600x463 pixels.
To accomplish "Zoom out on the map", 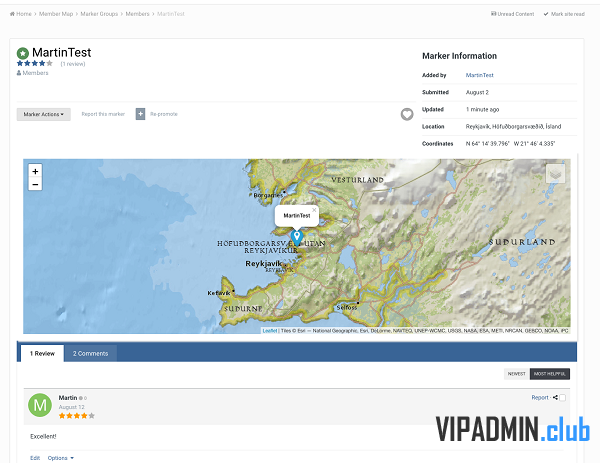I will [x=35, y=184].
